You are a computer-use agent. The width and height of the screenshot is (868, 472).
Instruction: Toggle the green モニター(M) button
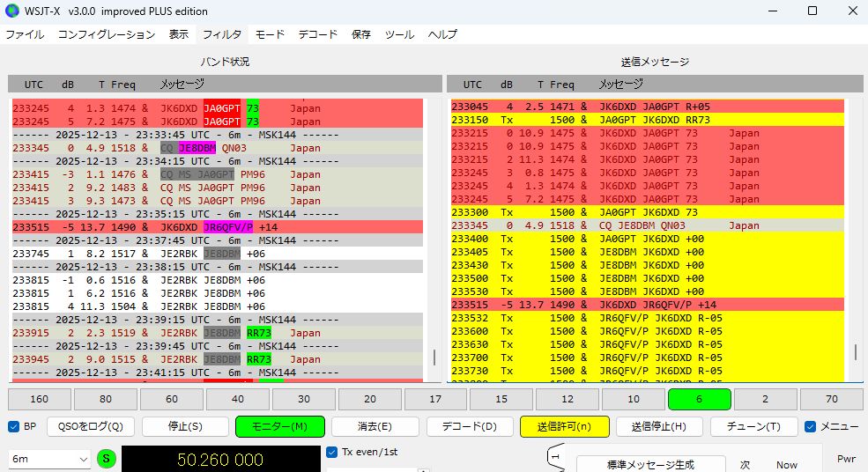point(280,426)
